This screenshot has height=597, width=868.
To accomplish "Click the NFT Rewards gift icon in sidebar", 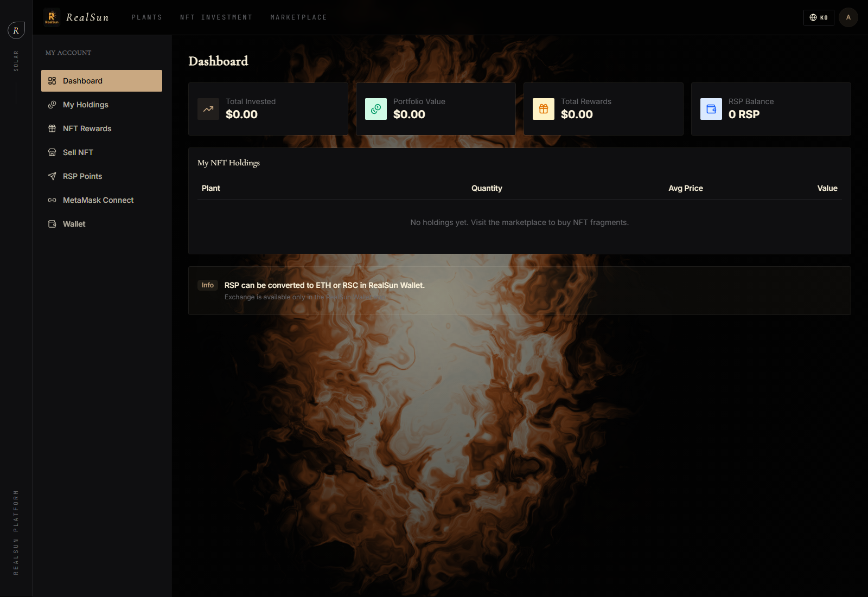I will tap(52, 129).
